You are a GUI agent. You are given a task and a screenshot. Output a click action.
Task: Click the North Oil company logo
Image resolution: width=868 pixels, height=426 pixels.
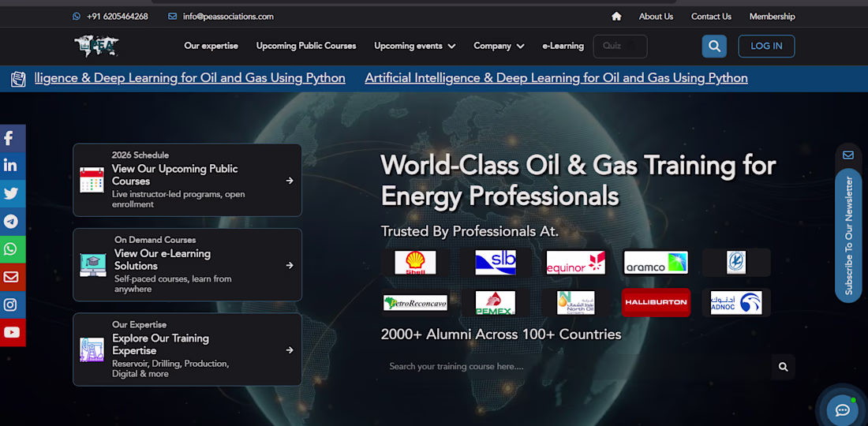tap(576, 303)
